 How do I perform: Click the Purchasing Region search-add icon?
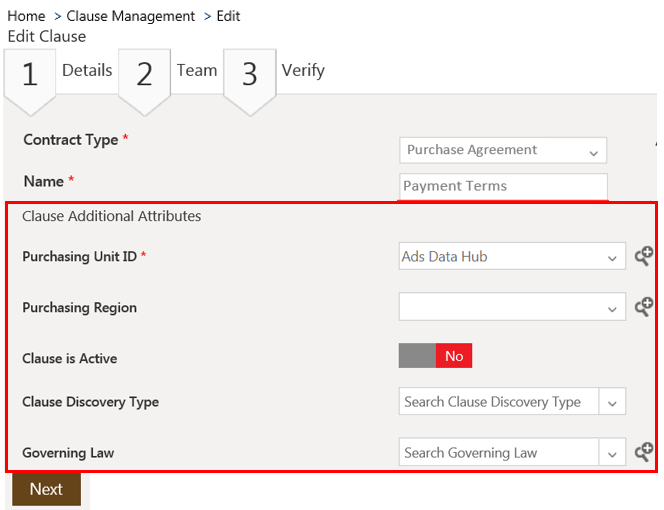tap(644, 307)
